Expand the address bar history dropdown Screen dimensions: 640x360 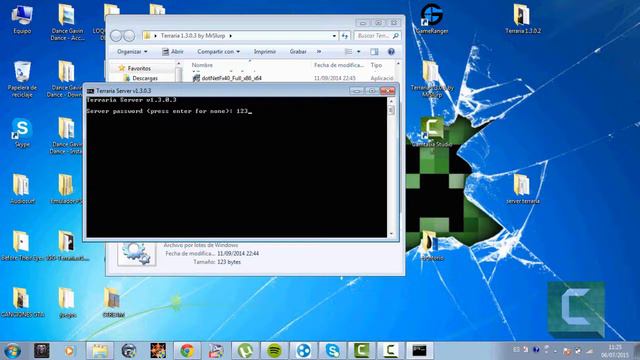coord(334,36)
